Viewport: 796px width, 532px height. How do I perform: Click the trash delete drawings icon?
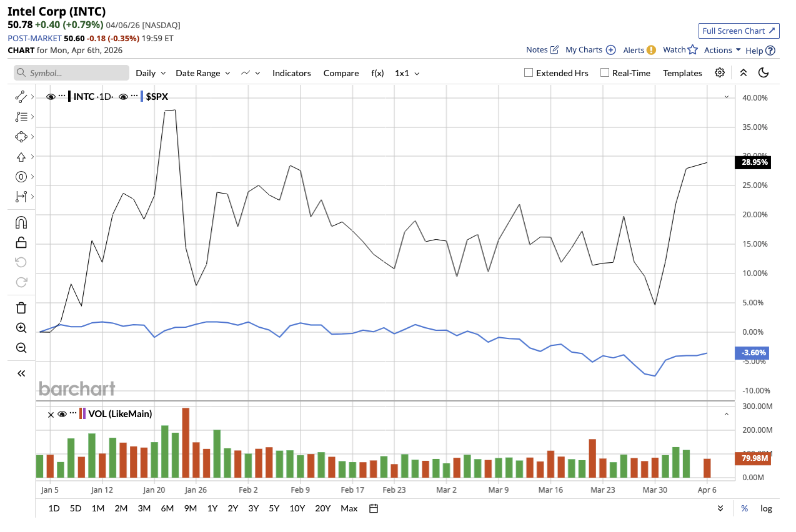coord(21,307)
